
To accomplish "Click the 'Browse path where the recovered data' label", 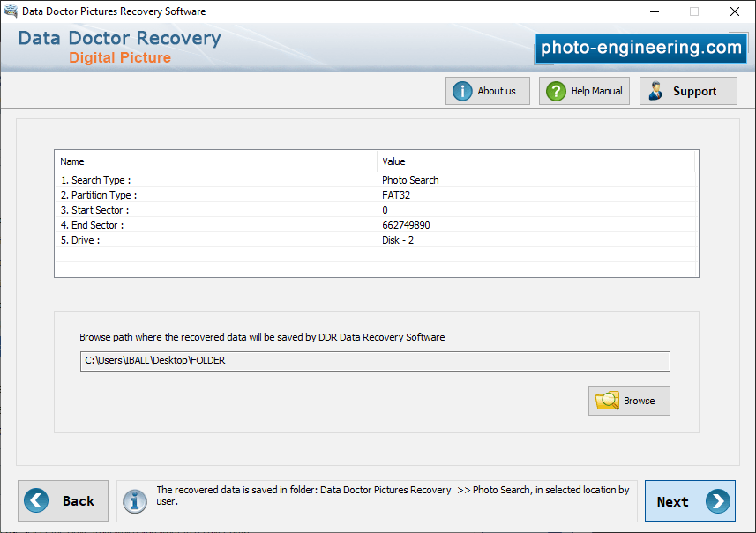I will click(x=262, y=337).
